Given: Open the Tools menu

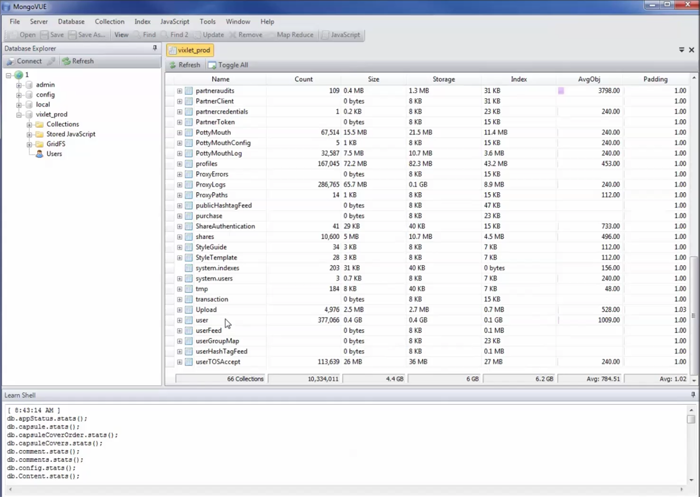Looking at the screenshot, I should [208, 21].
